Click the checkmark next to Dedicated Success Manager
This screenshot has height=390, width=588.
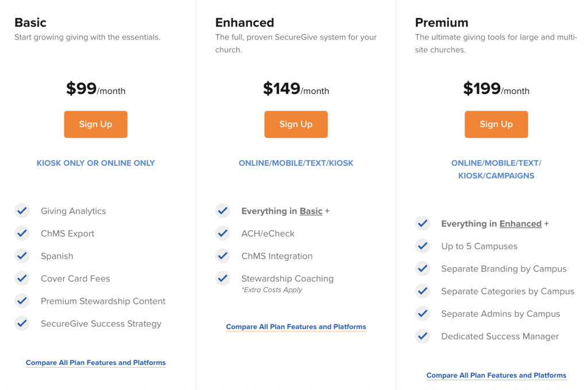423,336
